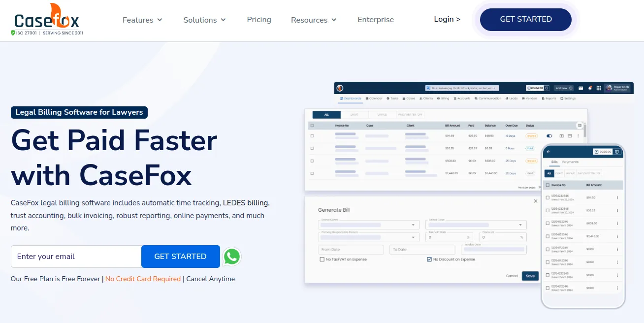644x323 pixels.
Task: Open three-dot menu for mobile invoice 12354152346
Action: pos(617,236)
